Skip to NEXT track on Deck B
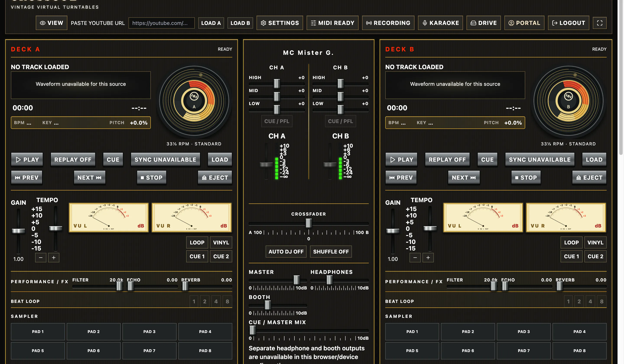624x364 pixels. point(464,177)
